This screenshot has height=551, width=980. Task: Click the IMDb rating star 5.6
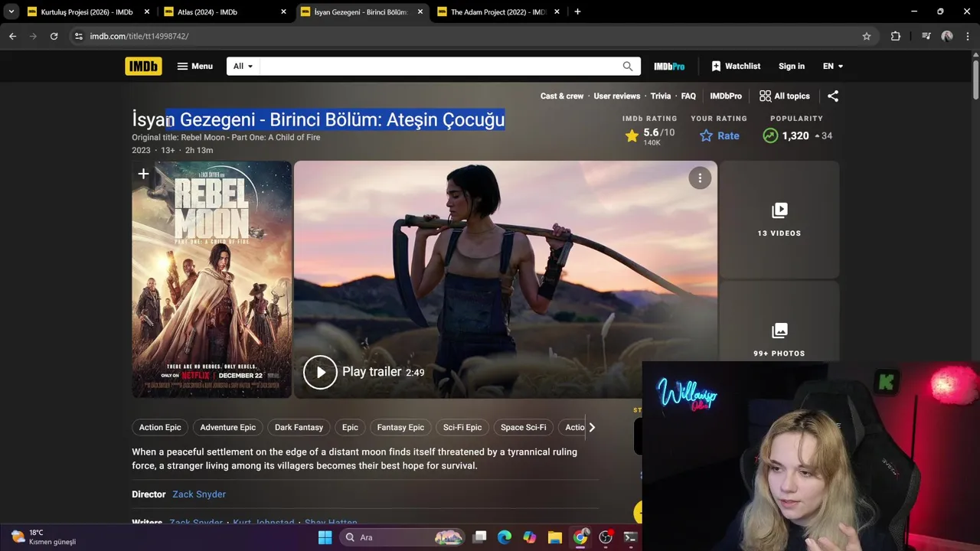coord(650,136)
